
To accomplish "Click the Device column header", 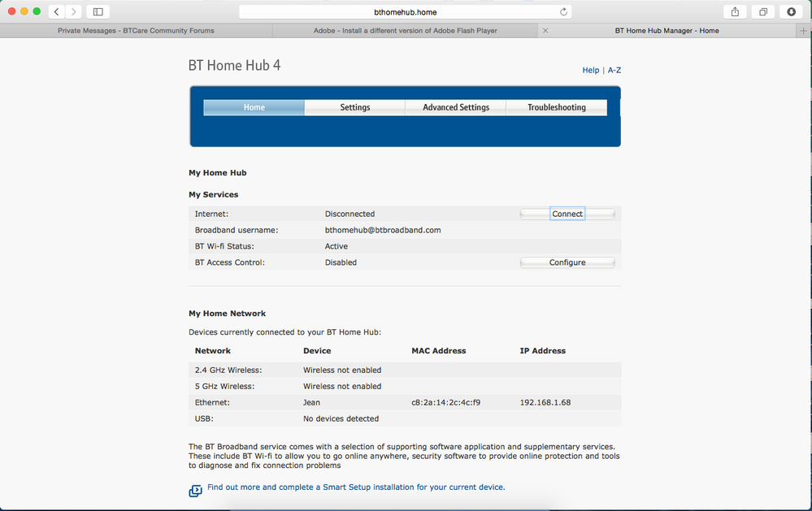I will coord(317,350).
